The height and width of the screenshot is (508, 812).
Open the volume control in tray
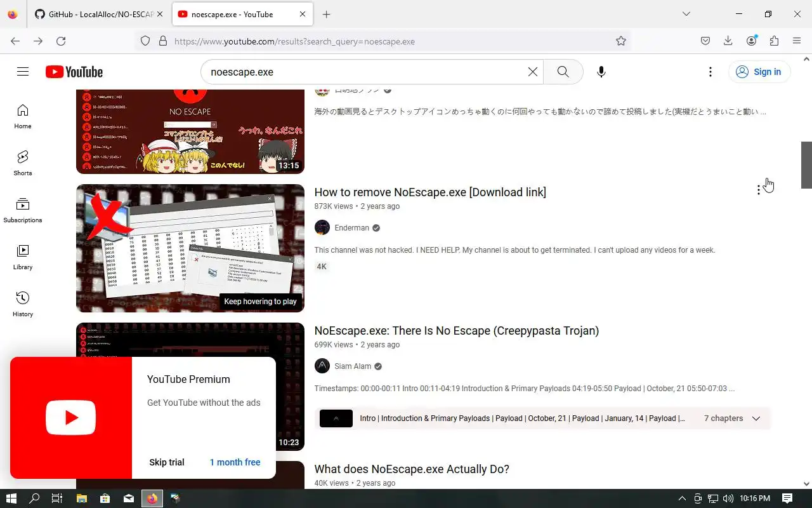[728, 498]
